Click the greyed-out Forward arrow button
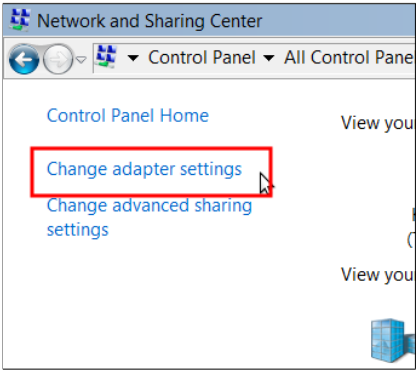The width and height of the screenshot is (417, 370). coord(58,59)
